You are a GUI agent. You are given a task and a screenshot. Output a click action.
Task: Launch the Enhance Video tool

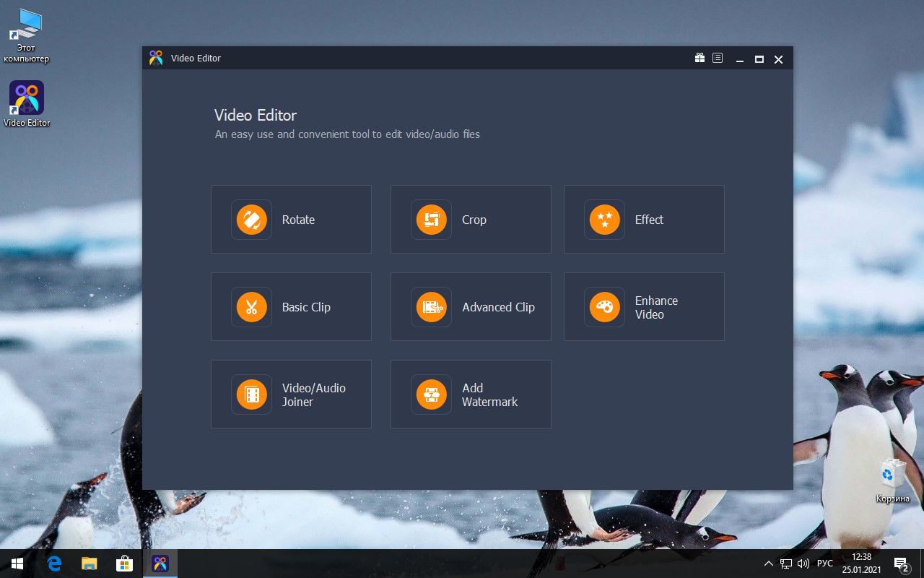click(x=643, y=306)
